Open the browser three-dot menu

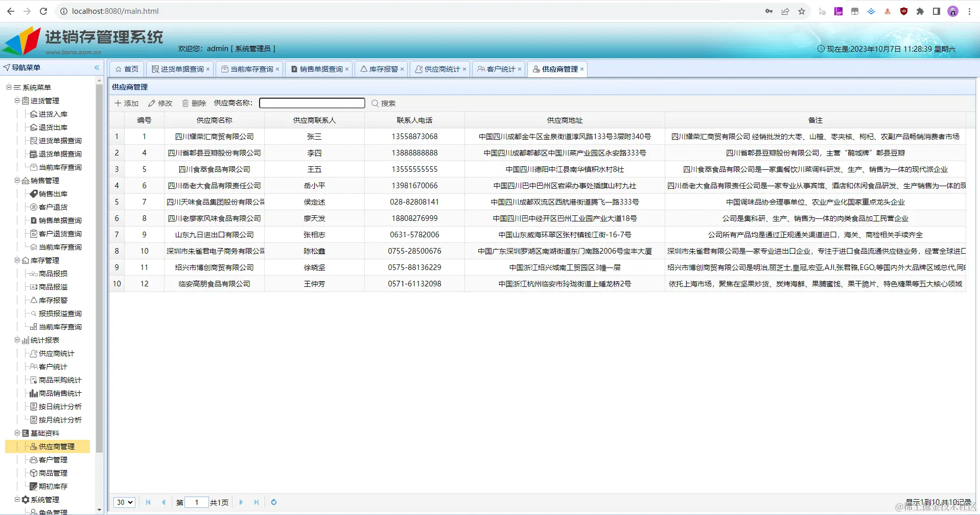coord(969,11)
